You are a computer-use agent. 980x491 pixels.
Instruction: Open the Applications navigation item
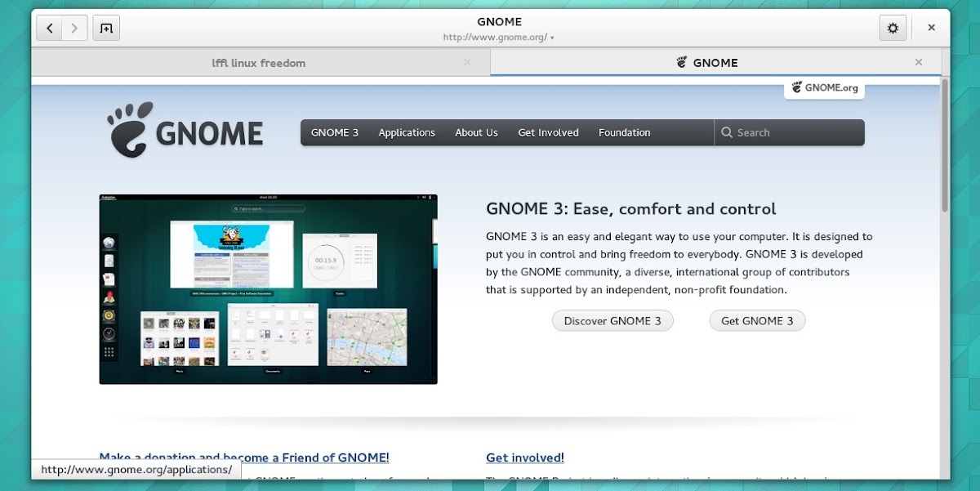pos(407,132)
